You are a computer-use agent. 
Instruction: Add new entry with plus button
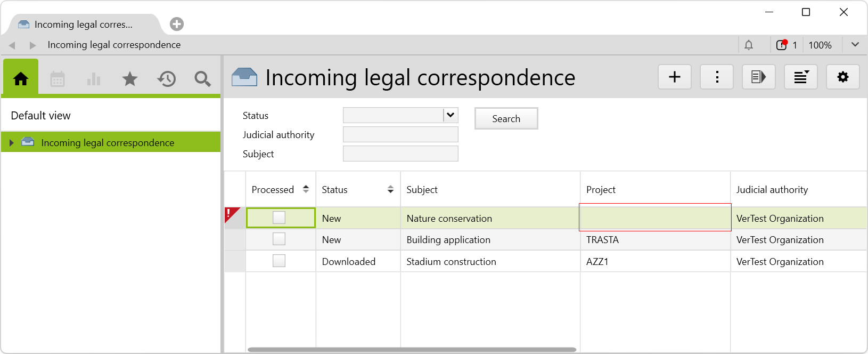[675, 77]
